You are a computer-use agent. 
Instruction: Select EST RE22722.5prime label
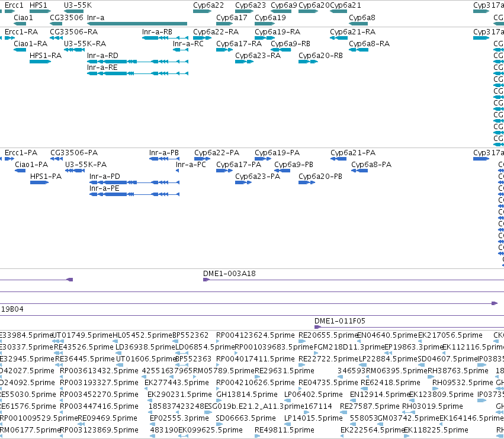[x=328, y=358]
